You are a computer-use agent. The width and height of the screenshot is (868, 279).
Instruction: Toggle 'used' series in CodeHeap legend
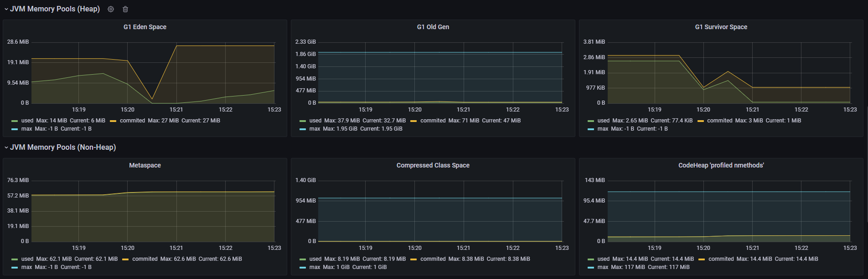[x=604, y=259]
